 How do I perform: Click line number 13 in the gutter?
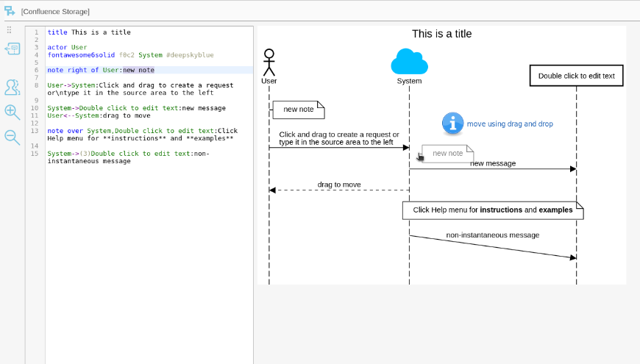[35, 131]
